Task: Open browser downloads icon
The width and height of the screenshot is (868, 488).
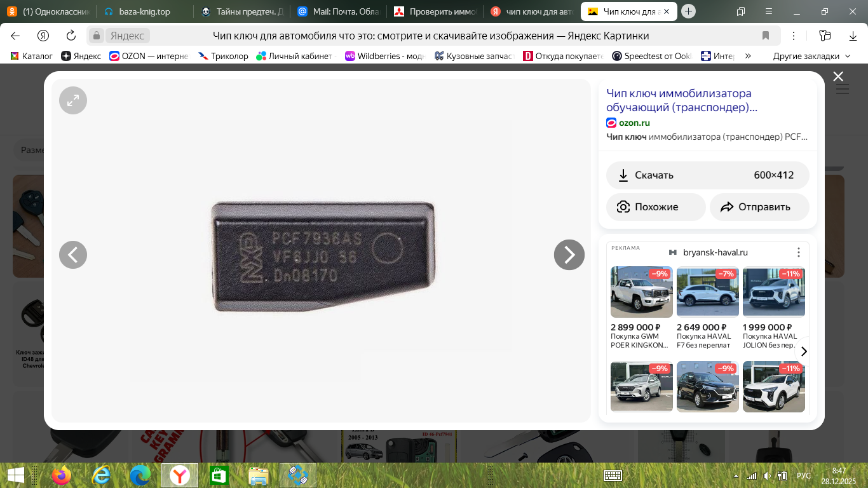Action: (853, 36)
